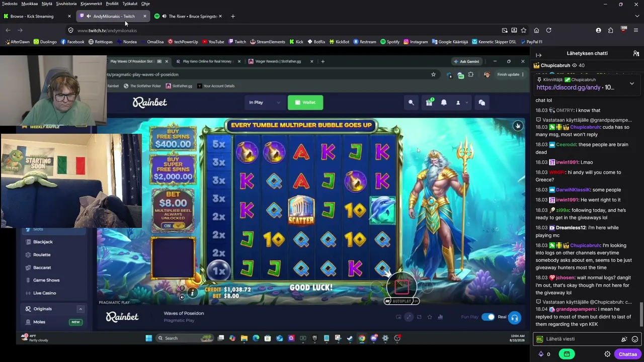The width and height of the screenshot is (644, 362).
Task: Expand the pinned Discord message chevron
Action: point(632,83)
